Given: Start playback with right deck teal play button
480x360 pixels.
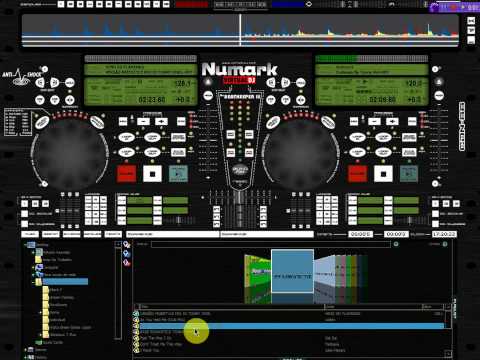Looking at the screenshot, I should 409,174.
